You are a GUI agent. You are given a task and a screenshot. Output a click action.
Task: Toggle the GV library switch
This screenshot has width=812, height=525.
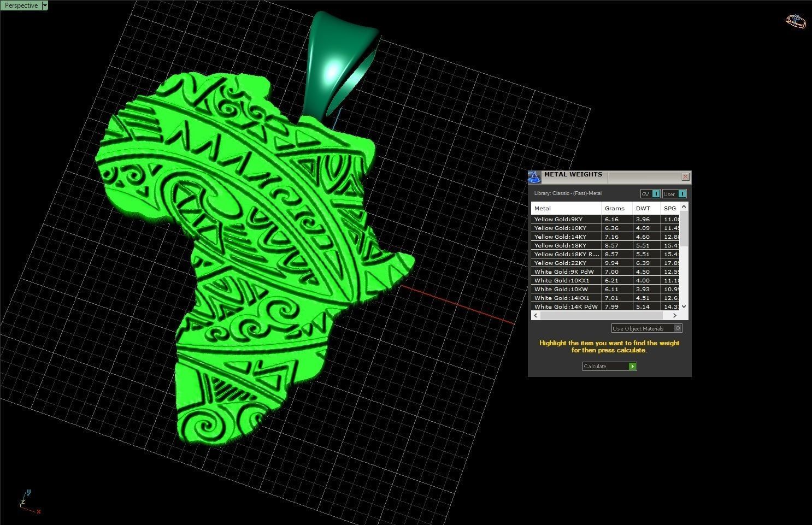650,194
